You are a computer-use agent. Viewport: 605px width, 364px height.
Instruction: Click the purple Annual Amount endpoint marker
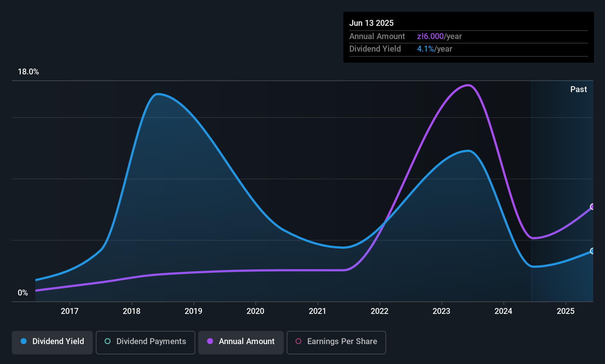coord(592,207)
